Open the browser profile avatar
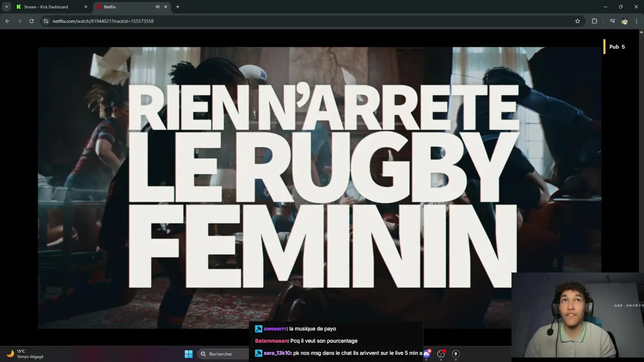This screenshot has width=644, height=362. (624, 21)
